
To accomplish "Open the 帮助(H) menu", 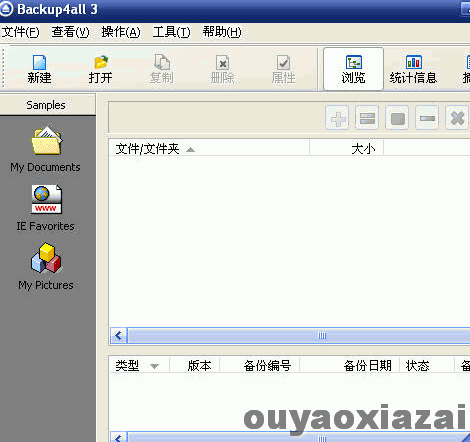I will (x=222, y=32).
